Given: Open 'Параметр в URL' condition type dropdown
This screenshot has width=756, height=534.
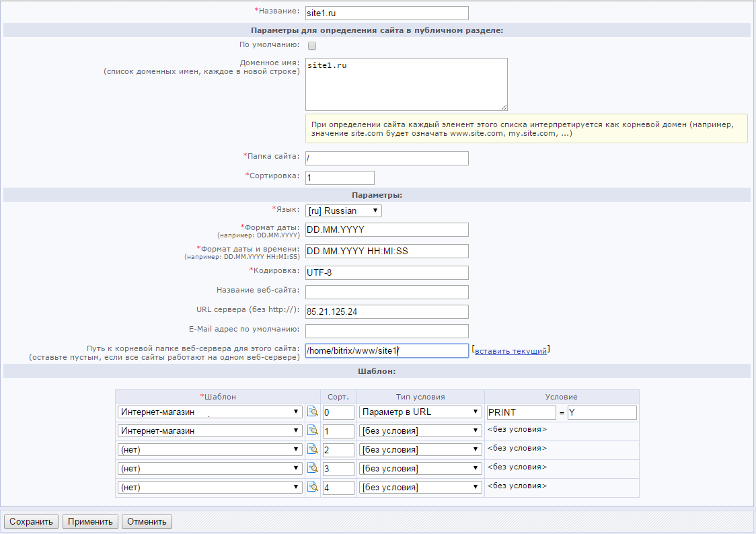Looking at the screenshot, I should click(420, 412).
